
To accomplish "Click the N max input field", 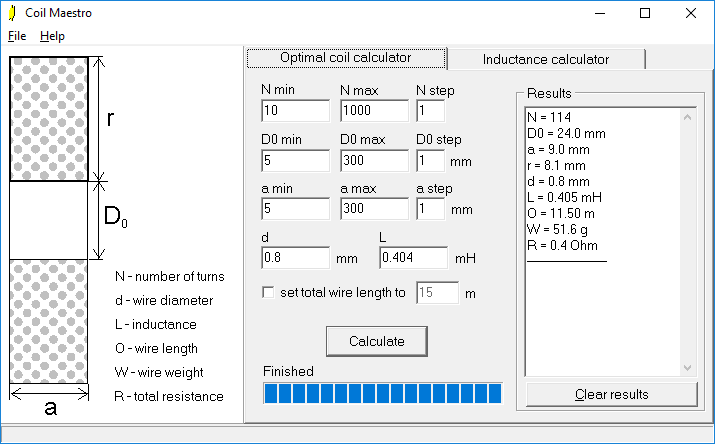I will (x=374, y=111).
